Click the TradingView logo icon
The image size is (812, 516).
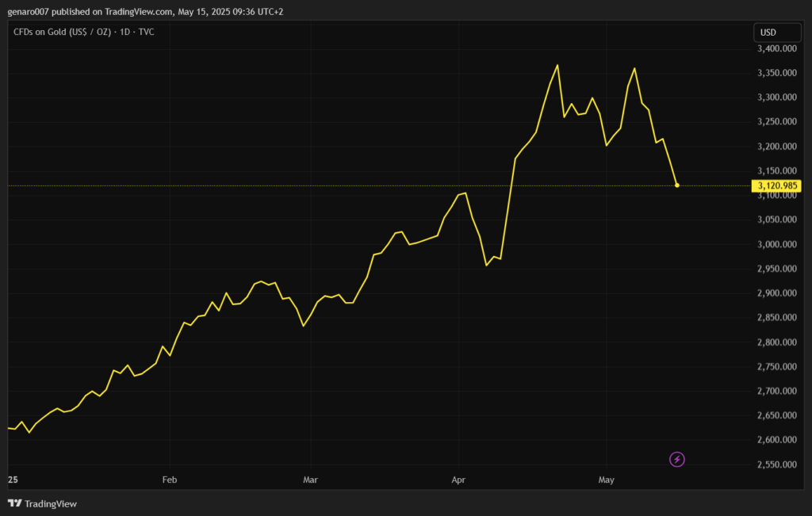point(14,503)
